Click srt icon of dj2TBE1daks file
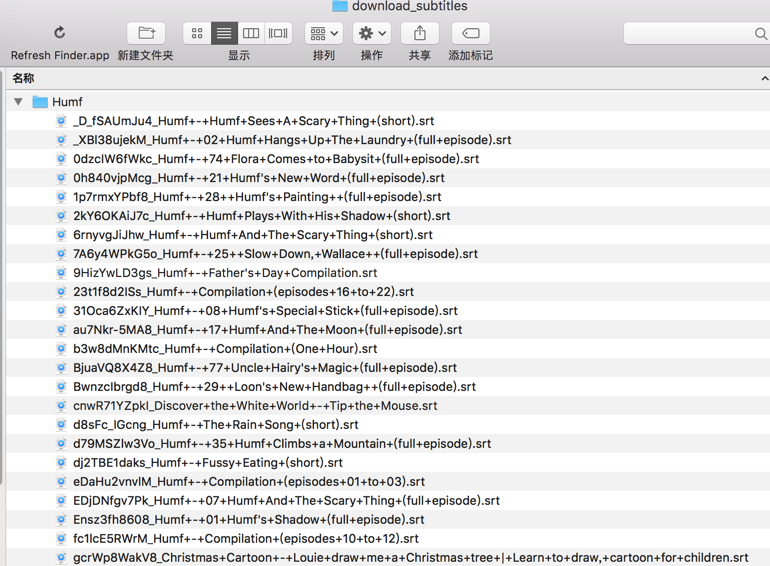The image size is (770, 566). click(61, 463)
